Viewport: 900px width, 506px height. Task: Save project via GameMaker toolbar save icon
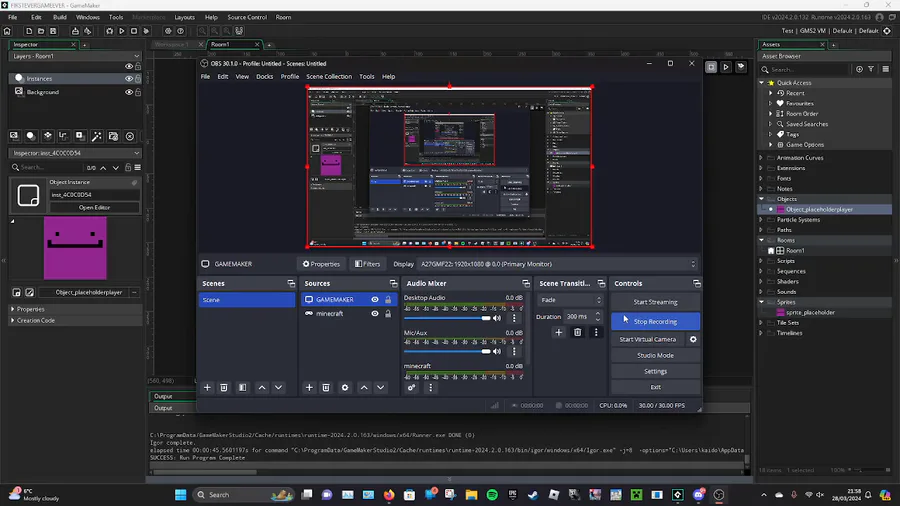tap(53, 31)
